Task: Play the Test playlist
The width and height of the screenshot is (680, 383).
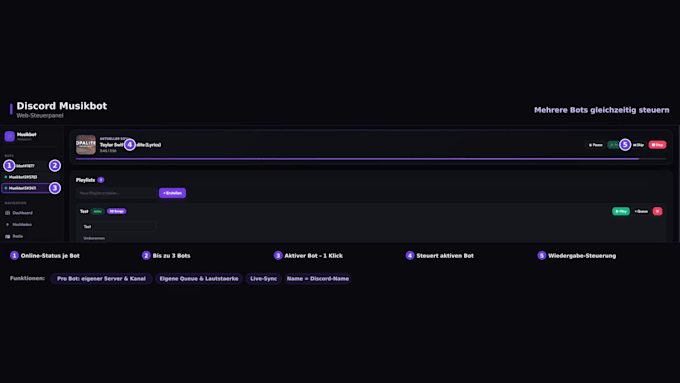Action: pos(621,211)
